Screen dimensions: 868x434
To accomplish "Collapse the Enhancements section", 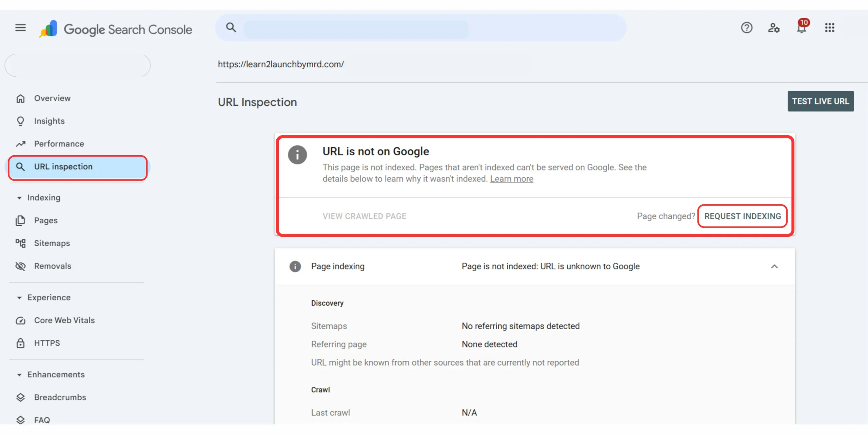I will (19, 375).
